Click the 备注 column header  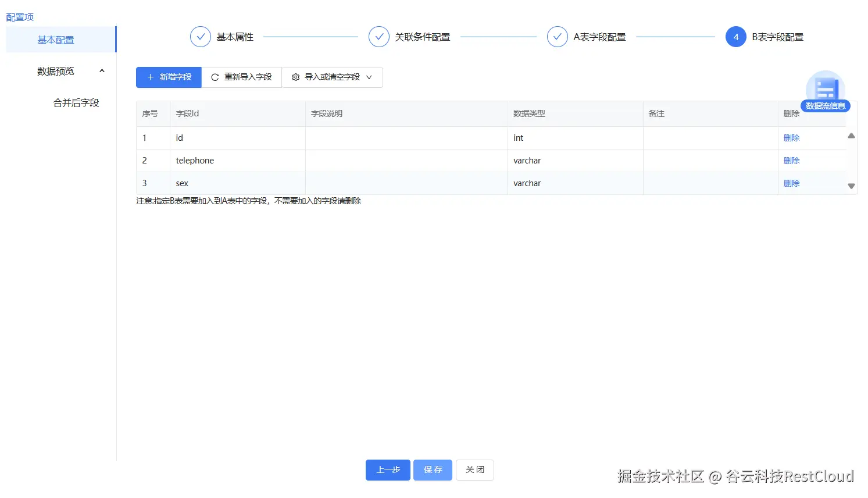pyautogui.click(x=710, y=113)
